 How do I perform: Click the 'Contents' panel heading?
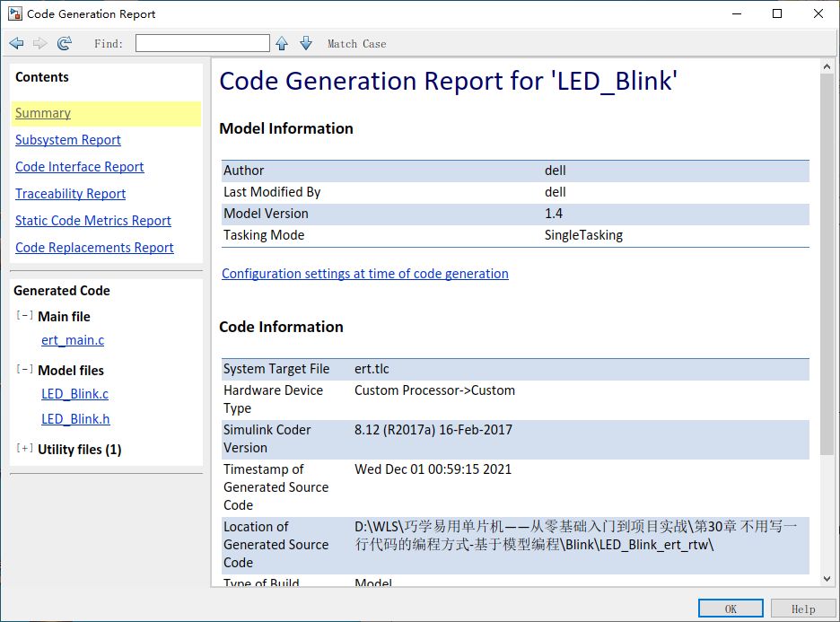click(42, 77)
